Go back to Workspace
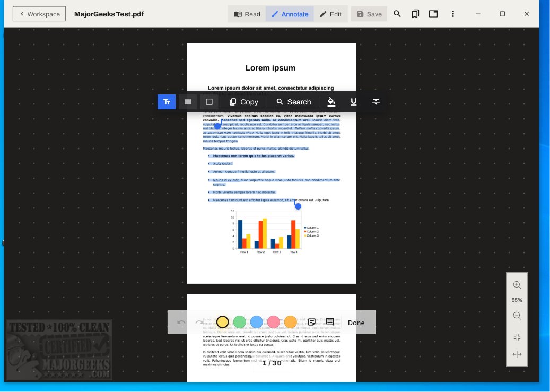 click(39, 14)
